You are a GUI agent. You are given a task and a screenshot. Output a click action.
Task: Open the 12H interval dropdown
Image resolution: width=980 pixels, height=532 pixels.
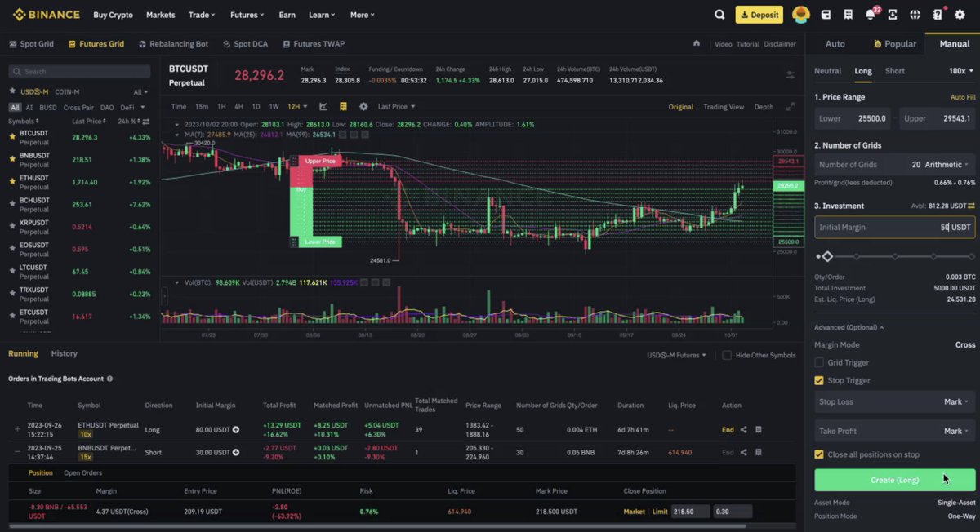point(298,106)
